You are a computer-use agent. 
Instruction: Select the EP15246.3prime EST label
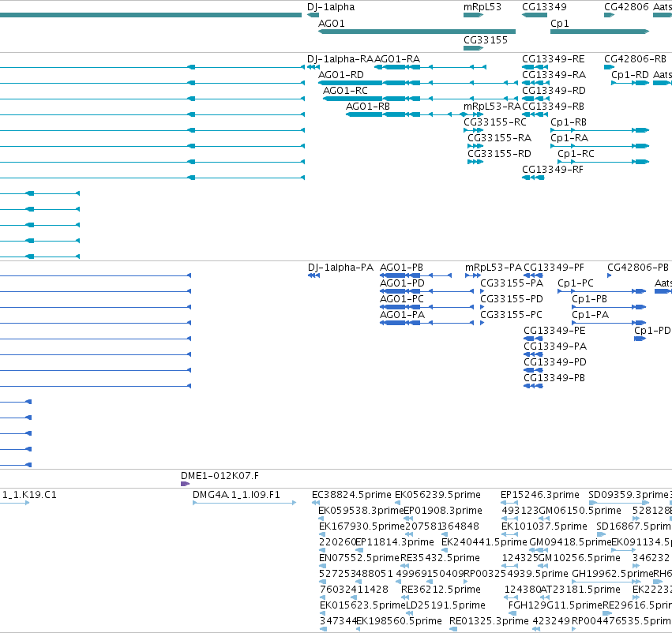(539, 495)
